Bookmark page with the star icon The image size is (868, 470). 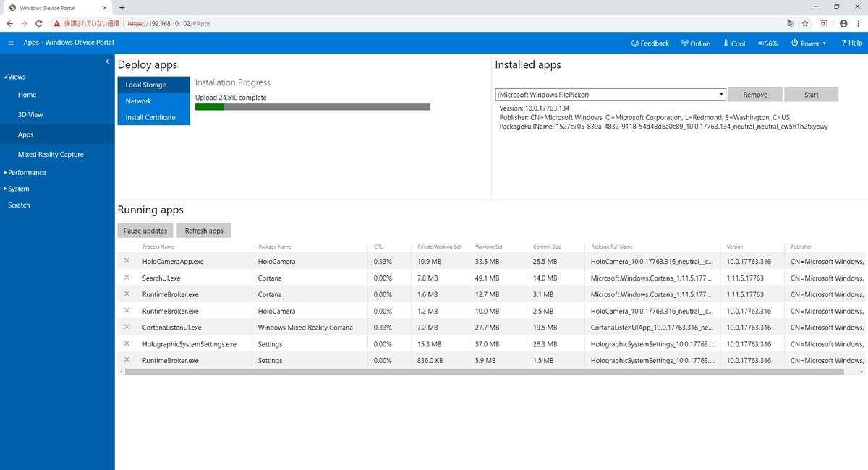[x=805, y=23]
